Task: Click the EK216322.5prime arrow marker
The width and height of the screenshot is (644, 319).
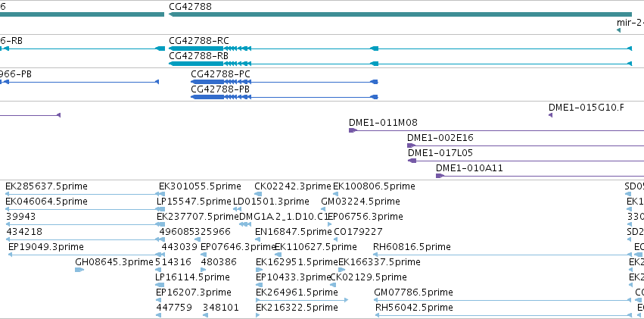Action: tap(258, 315)
